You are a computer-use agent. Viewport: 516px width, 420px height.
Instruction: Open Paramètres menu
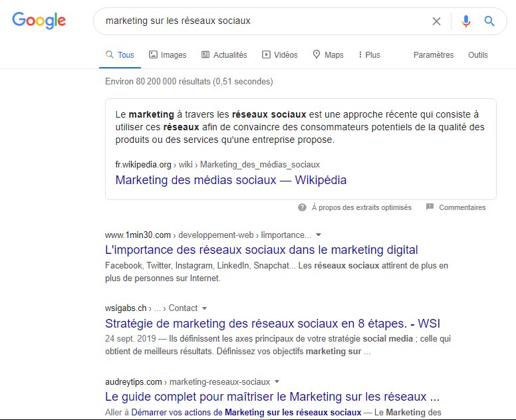pyautogui.click(x=434, y=55)
